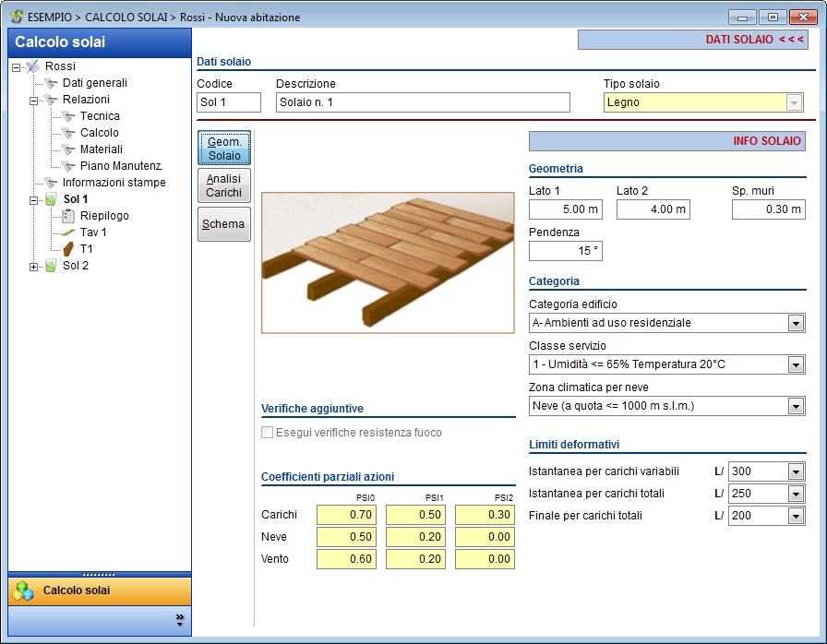Image resolution: width=827 pixels, height=644 pixels.
Task: Click the Rossi project root icon
Action: click(33, 66)
